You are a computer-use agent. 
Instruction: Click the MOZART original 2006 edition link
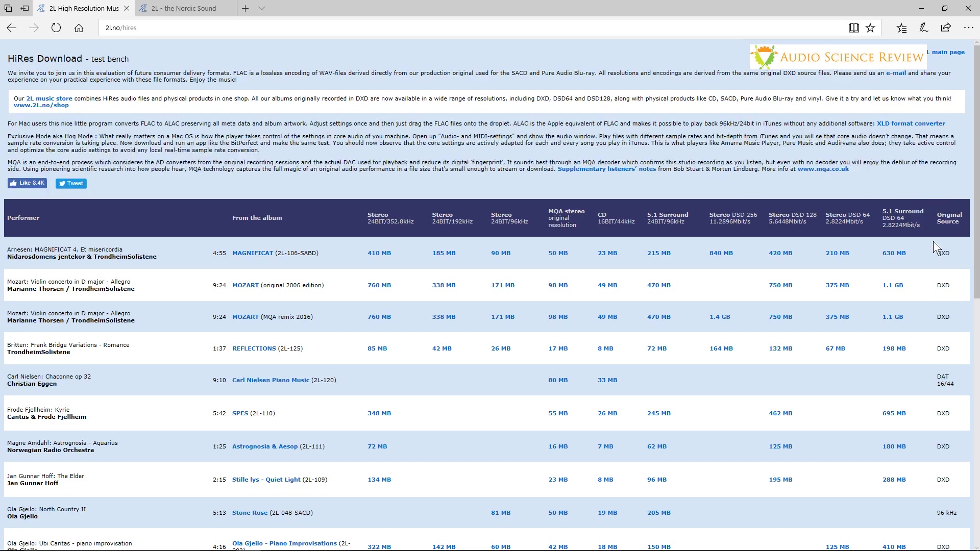pyautogui.click(x=246, y=285)
